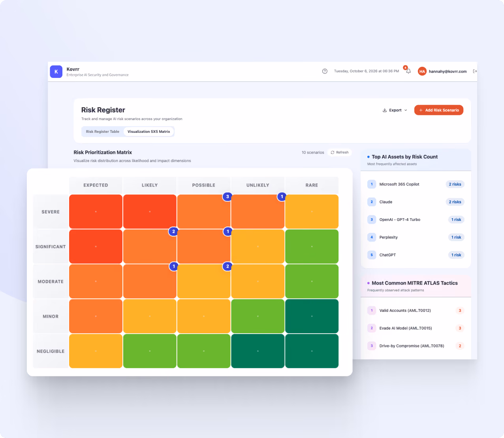Click Top AI Assets by Risk Count heading
This screenshot has height=438, width=504.
point(404,157)
